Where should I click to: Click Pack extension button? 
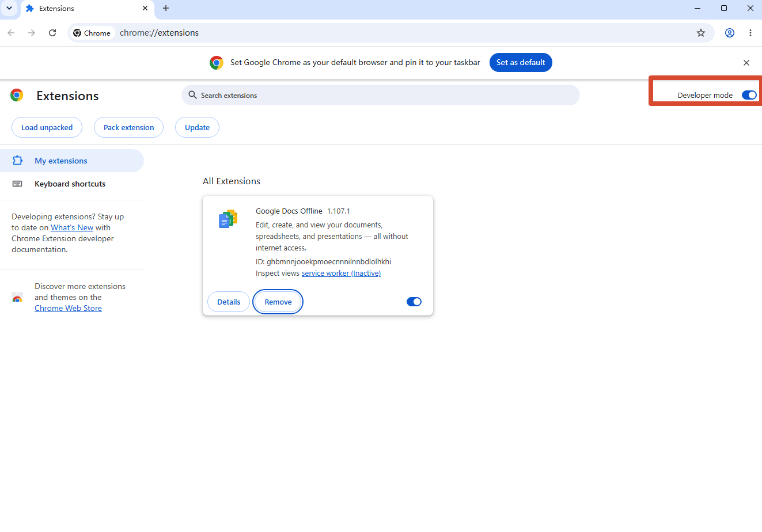pos(129,128)
